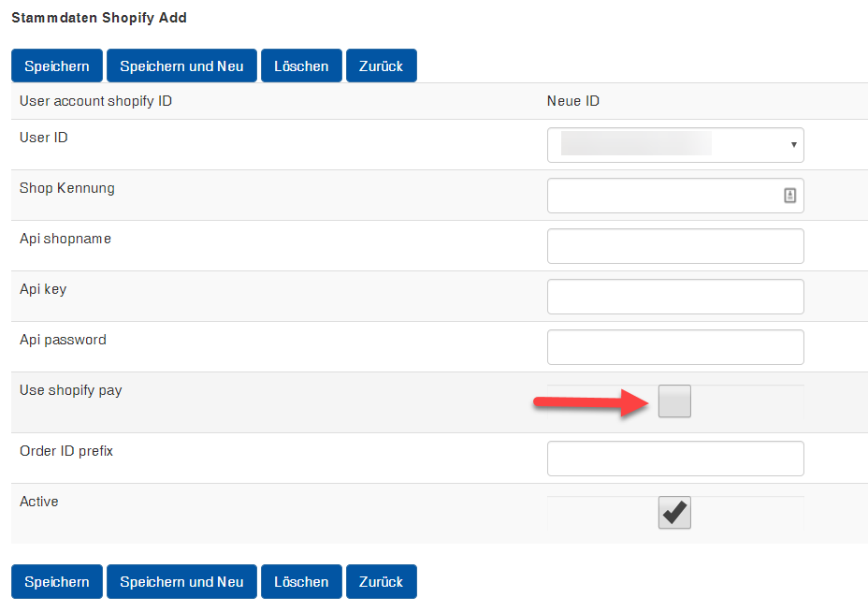
Task: Click the bottom Speichern button
Action: (x=57, y=581)
